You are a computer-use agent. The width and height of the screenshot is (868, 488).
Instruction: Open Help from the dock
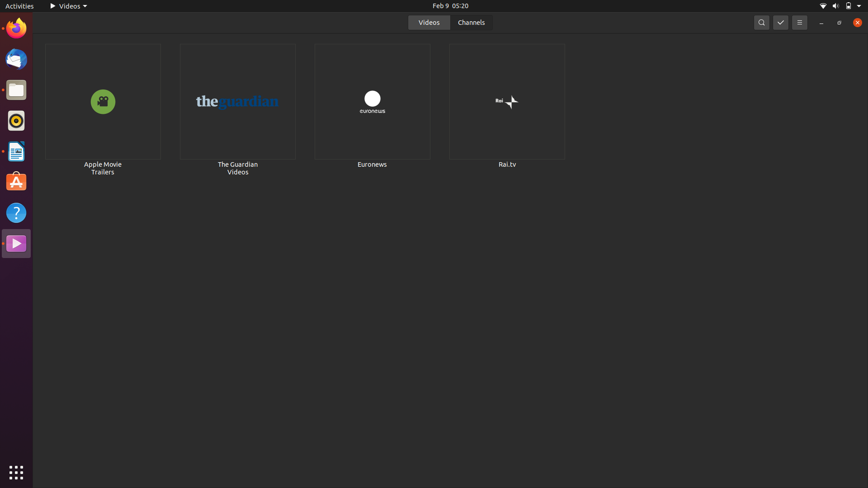pyautogui.click(x=16, y=213)
